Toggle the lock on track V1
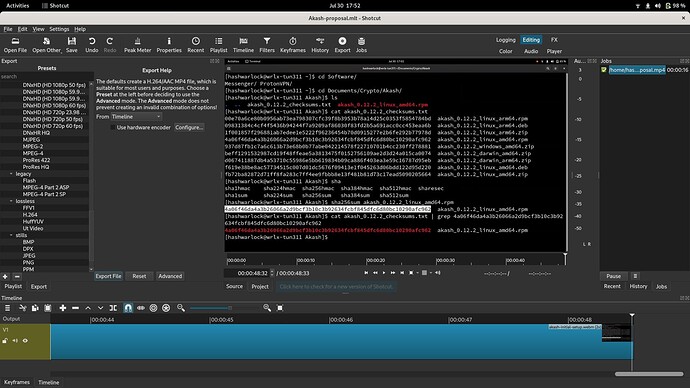This screenshot has width=690, height=388. pos(5,340)
